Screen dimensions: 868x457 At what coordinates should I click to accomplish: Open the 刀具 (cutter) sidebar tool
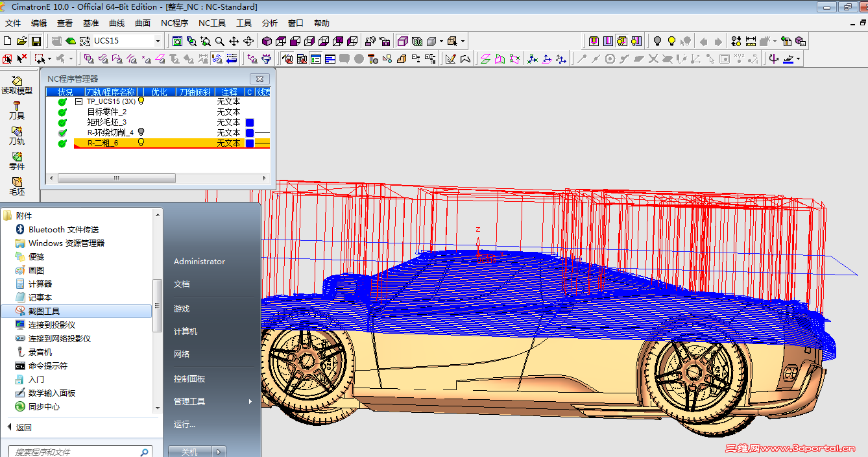point(17,110)
